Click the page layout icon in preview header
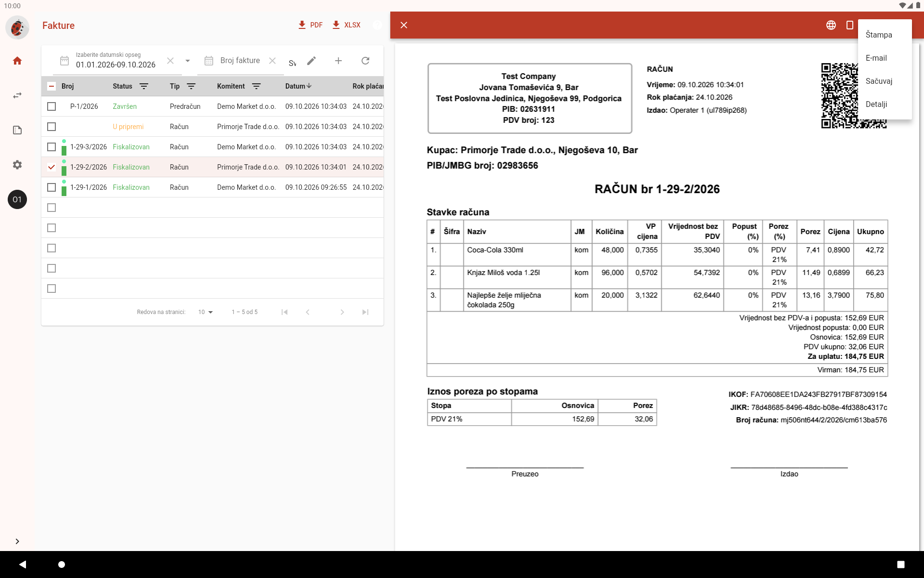Image resolution: width=924 pixels, height=578 pixels. point(850,25)
